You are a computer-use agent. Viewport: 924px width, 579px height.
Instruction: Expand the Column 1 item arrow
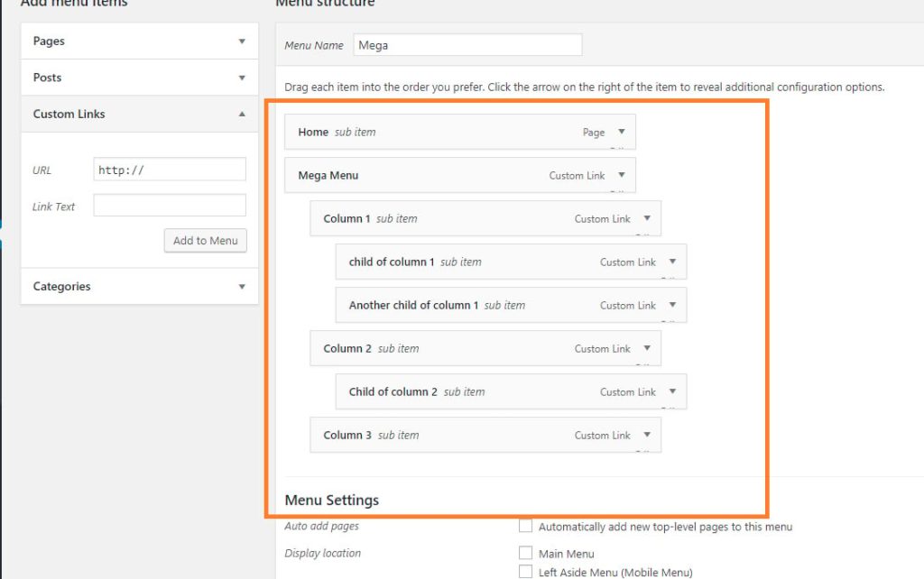(647, 218)
